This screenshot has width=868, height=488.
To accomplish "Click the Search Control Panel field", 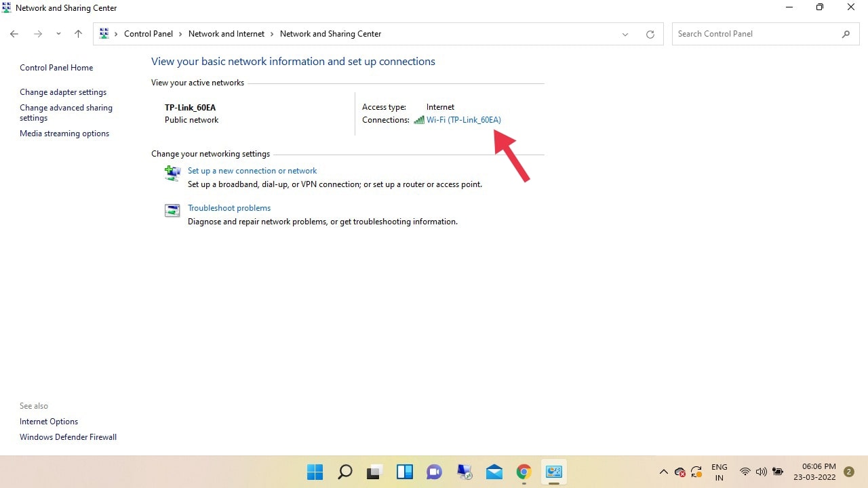I will (x=756, y=34).
